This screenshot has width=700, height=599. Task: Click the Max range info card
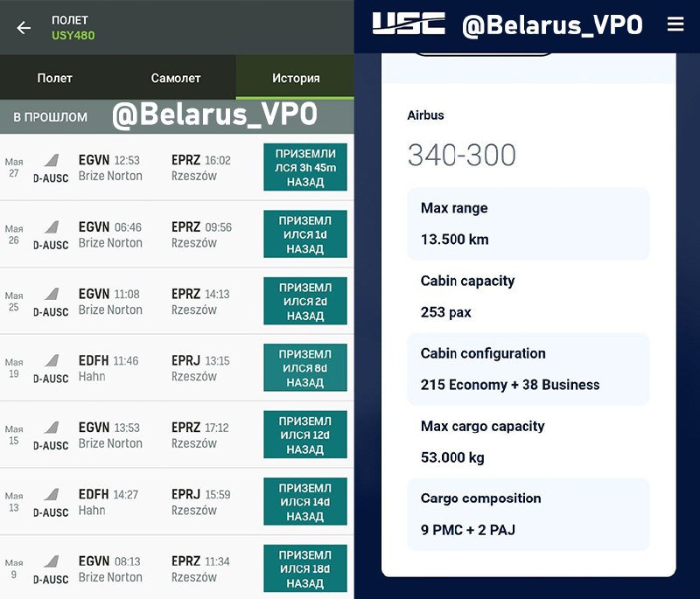click(x=528, y=224)
